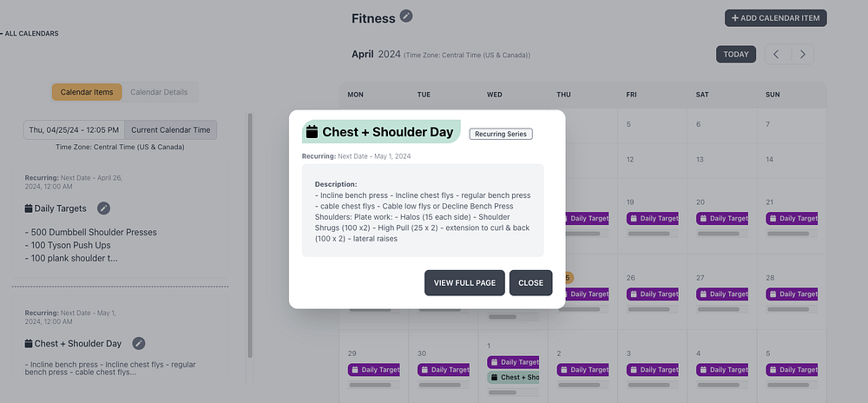This screenshot has width=868, height=403.
Task: Edit the Fitness calendar title pencil icon
Action: (406, 17)
